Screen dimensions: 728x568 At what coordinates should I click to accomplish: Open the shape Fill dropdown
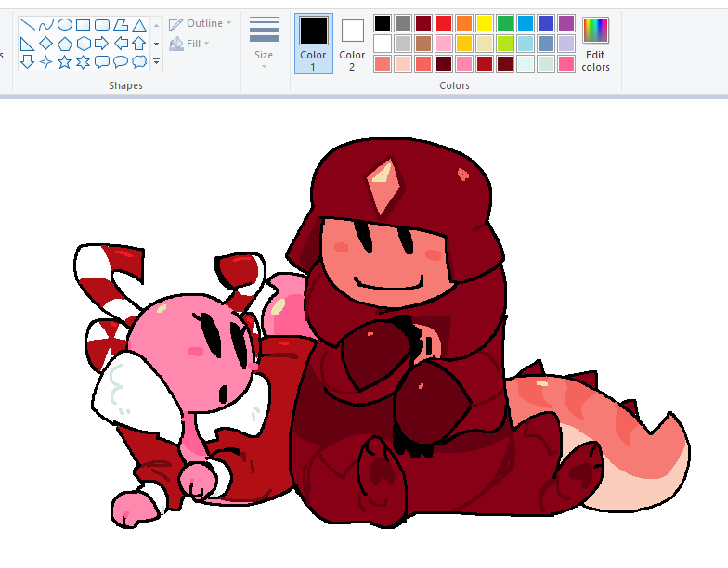[189, 44]
